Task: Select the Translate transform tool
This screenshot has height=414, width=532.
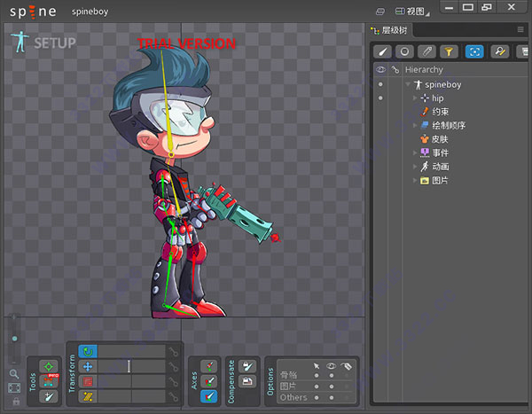Action: [87, 366]
